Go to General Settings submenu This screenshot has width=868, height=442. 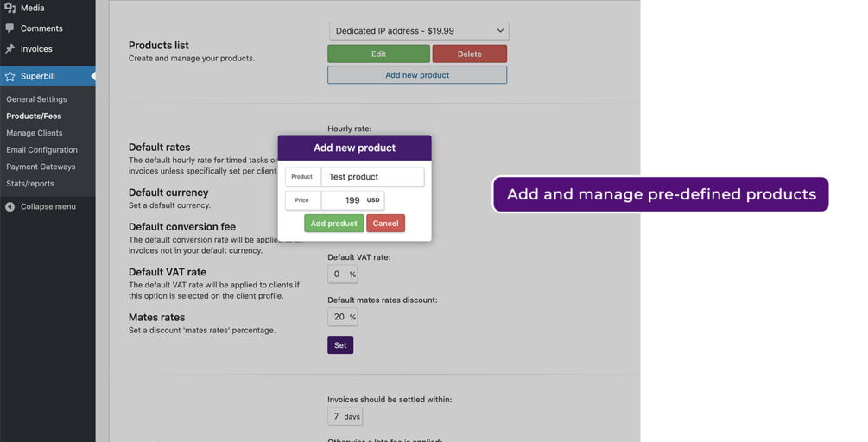[36, 99]
